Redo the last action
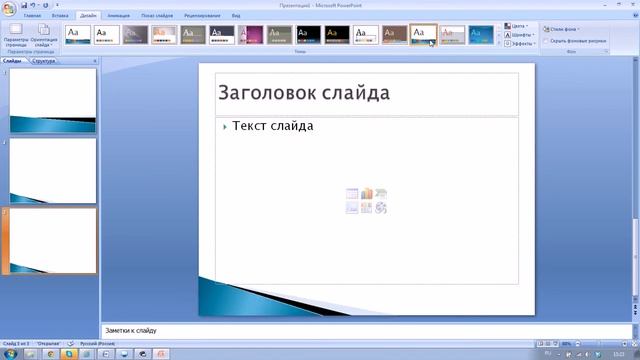 click(45, 5)
